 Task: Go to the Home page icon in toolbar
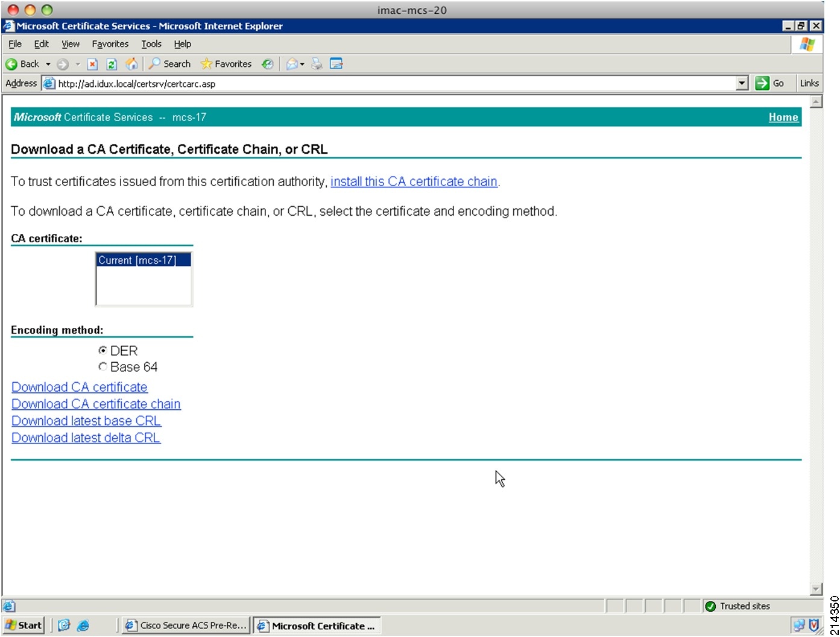131,64
